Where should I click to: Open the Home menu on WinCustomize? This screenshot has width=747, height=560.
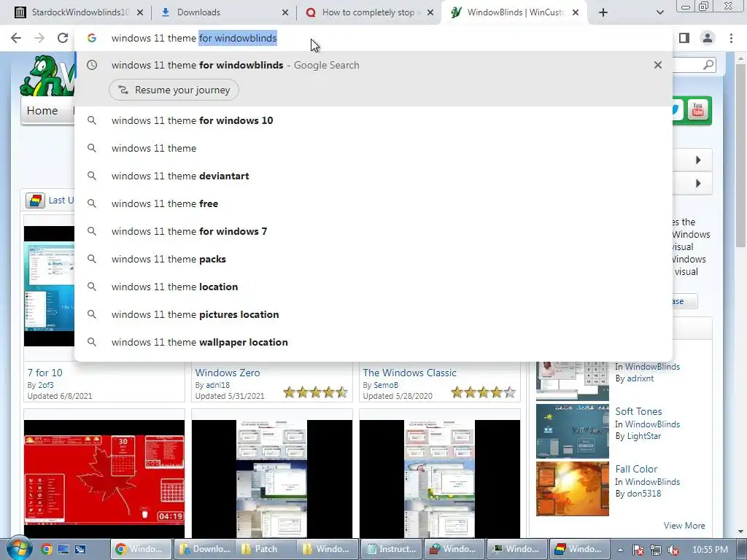click(42, 111)
